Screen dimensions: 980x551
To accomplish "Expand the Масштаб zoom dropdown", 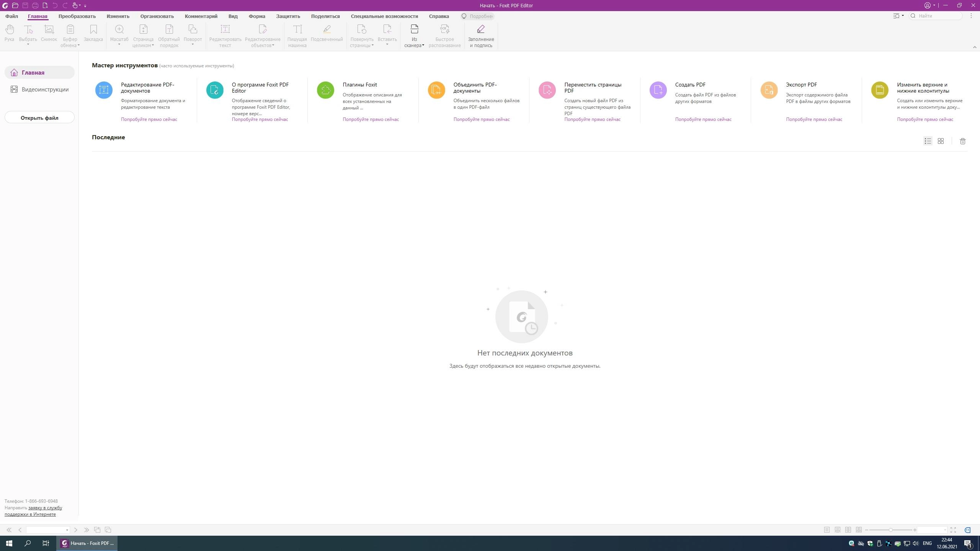I will [x=119, y=45].
